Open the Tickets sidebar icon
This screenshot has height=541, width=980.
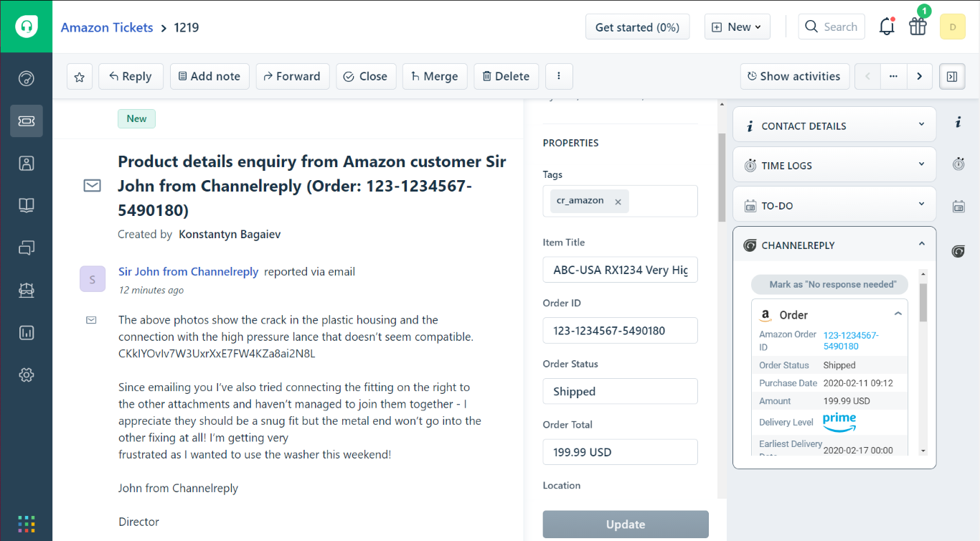pyautogui.click(x=27, y=121)
